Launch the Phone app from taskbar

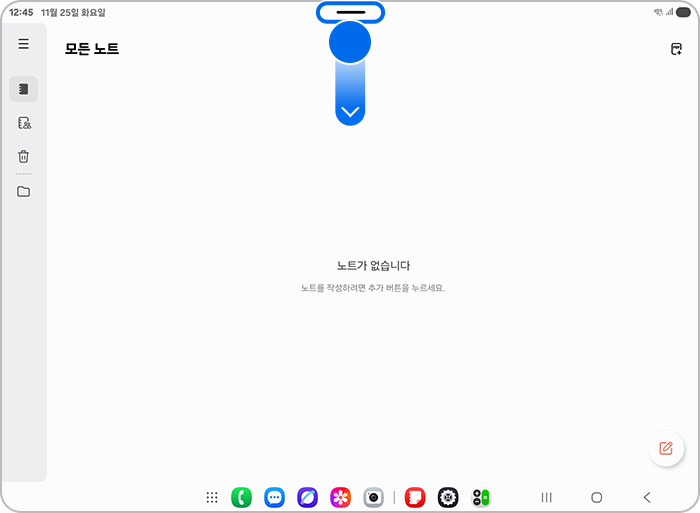[x=242, y=497]
